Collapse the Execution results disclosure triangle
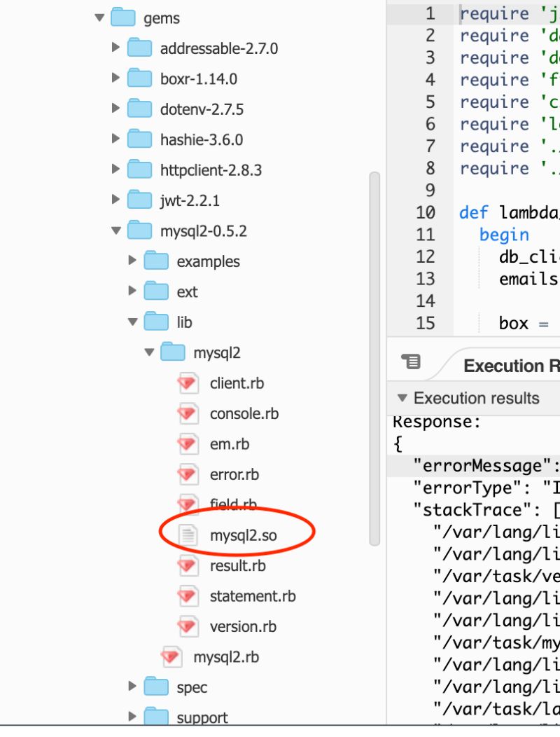 402,397
